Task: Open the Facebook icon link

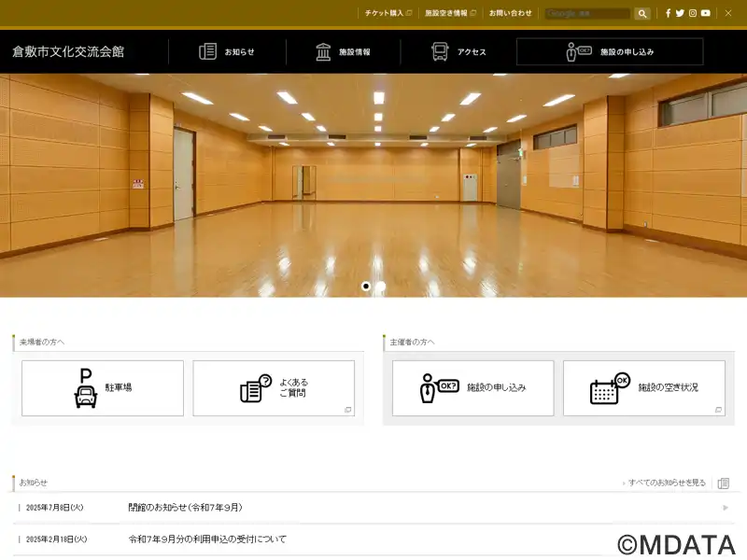Action: [x=668, y=13]
